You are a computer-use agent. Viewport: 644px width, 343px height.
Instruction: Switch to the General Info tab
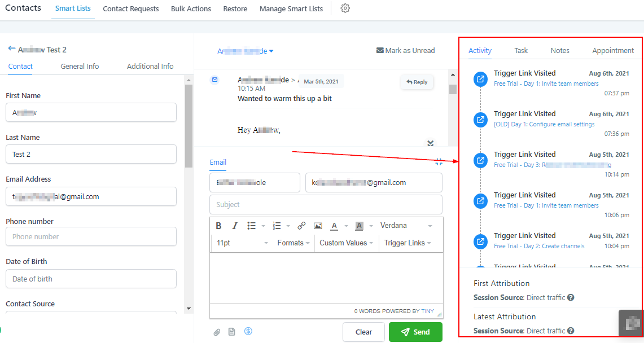click(x=80, y=66)
